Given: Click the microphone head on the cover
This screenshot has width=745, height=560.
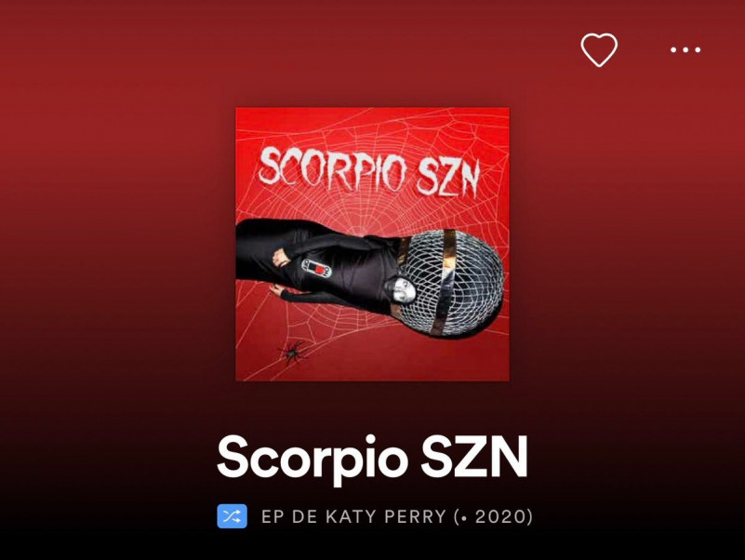Looking at the screenshot, I should click(x=449, y=284).
